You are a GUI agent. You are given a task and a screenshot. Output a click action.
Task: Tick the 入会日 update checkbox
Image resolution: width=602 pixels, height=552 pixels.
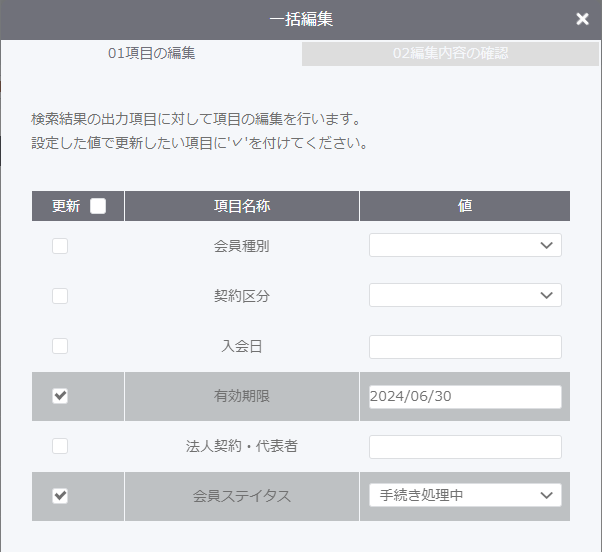[60, 346]
